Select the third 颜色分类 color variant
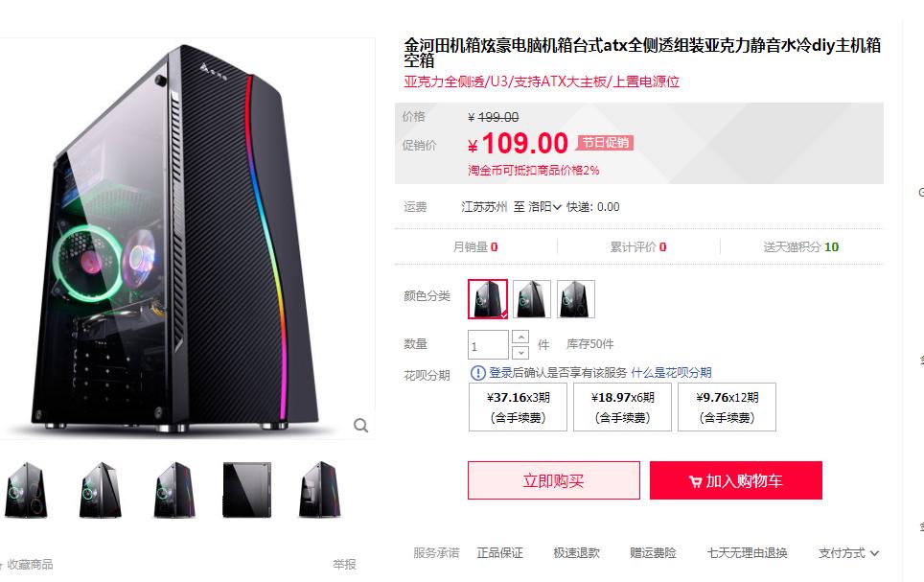The height and width of the screenshot is (582, 924). (x=576, y=298)
